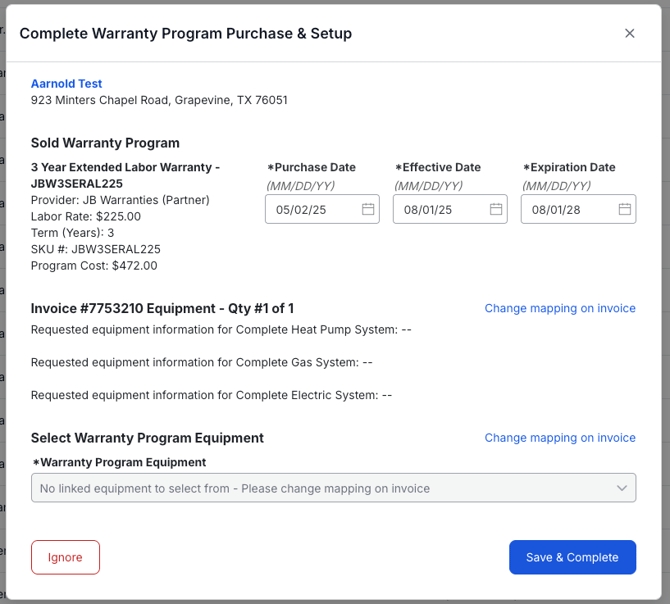Click the Expiration Date field label
Viewport: 670px width, 604px height.
click(572, 168)
